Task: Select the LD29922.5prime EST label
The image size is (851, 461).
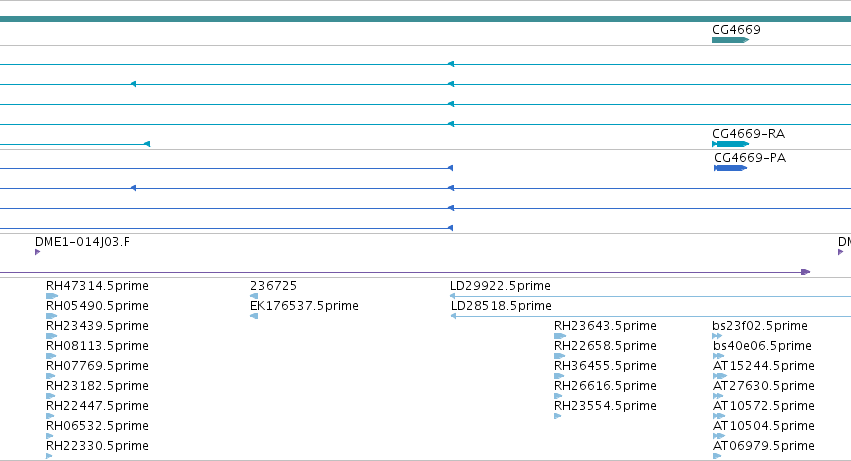Action: click(500, 286)
